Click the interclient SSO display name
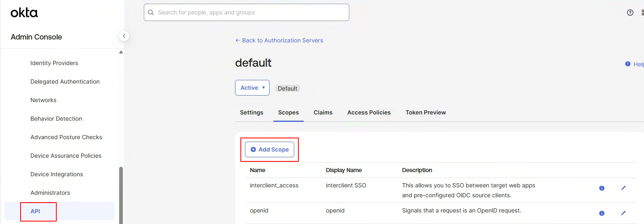Screen dimensions: 644x224 click(346, 185)
